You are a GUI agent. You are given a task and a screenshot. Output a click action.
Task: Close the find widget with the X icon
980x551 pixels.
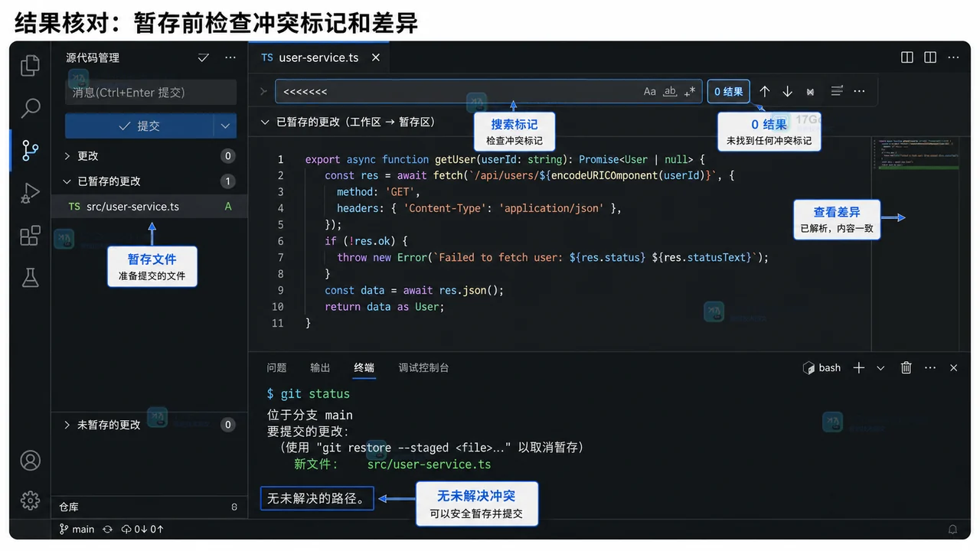click(x=810, y=92)
